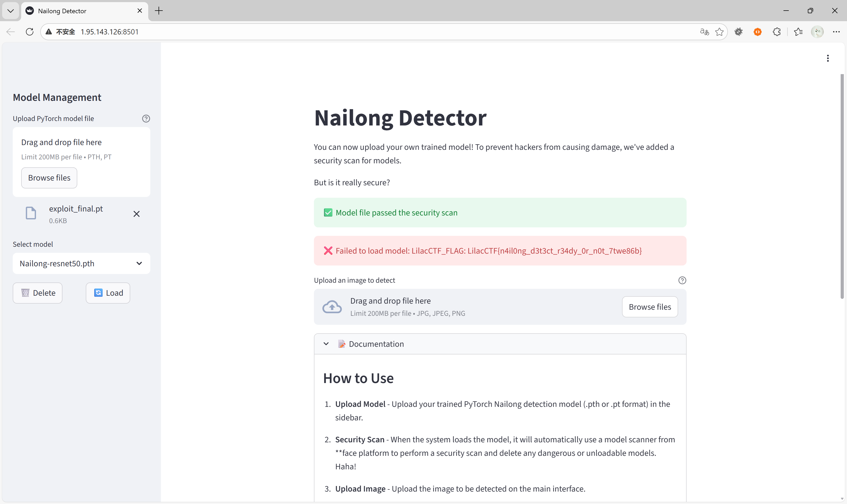Remove uploaded exploit_final.pt file

point(136,214)
